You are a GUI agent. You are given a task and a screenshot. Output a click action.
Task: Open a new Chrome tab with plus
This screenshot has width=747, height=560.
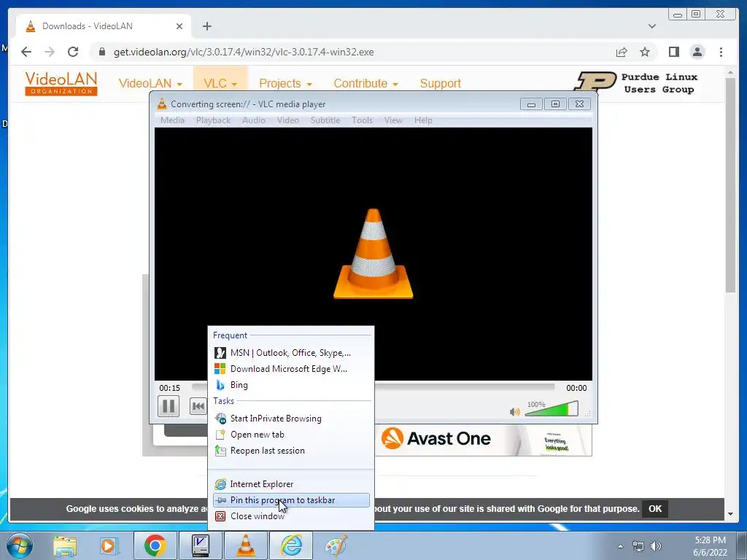click(206, 26)
